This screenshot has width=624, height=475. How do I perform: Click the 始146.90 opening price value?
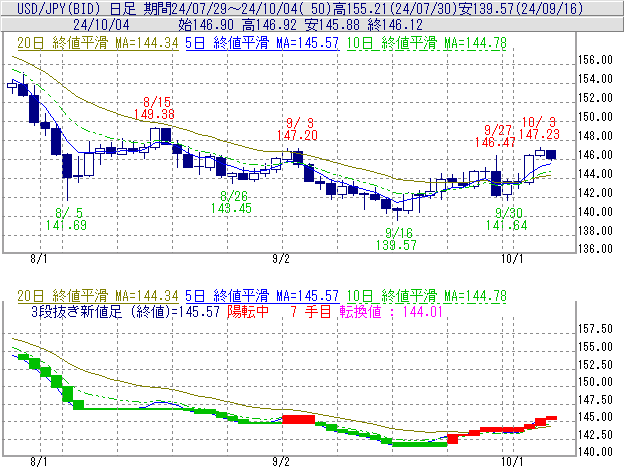click(206, 25)
